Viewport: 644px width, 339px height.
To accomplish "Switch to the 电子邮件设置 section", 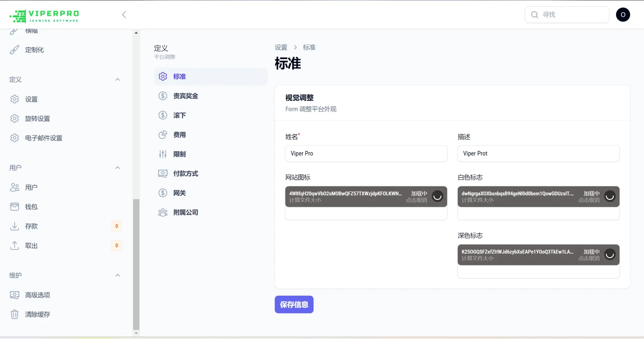I will pyautogui.click(x=43, y=138).
